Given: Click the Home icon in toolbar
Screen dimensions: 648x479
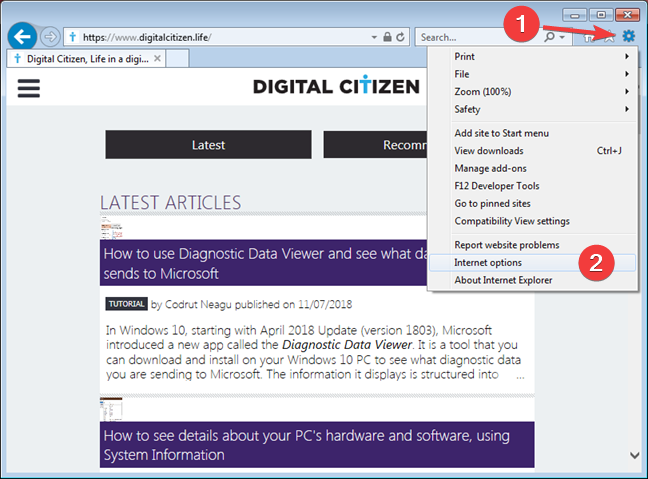Looking at the screenshot, I should pos(588,37).
